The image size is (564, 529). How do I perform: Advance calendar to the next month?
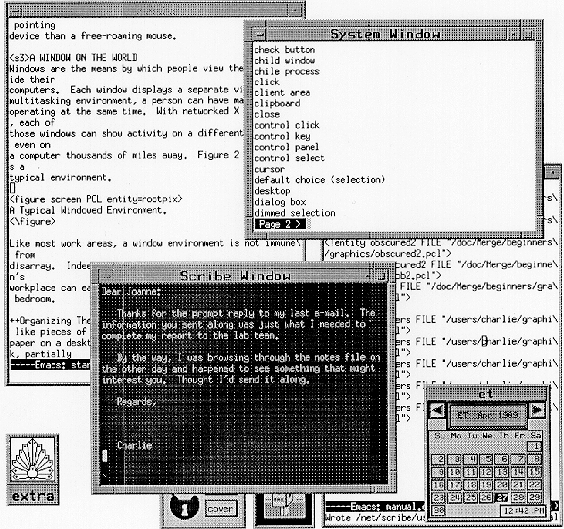point(537,410)
